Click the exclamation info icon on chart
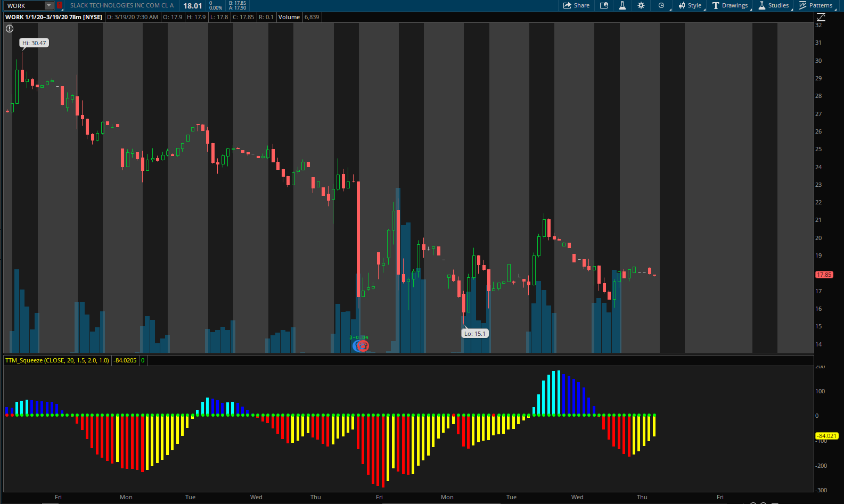The height and width of the screenshot is (504, 844). coord(10,29)
